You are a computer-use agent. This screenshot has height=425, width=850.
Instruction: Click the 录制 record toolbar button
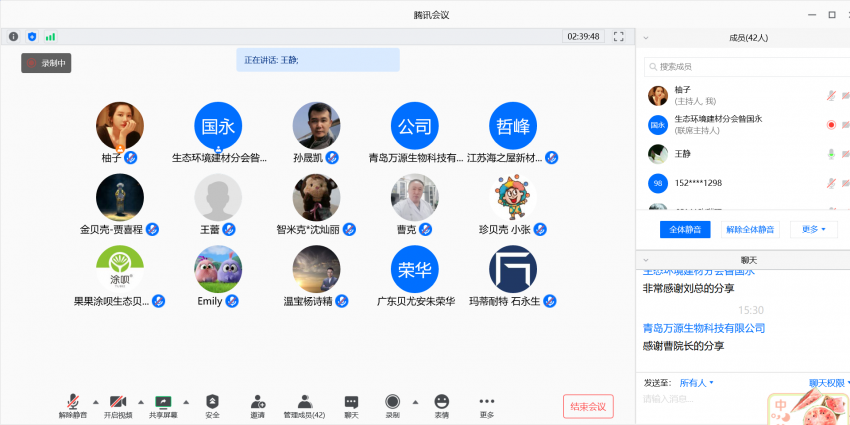pyautogui.click(x=392, y=406)
